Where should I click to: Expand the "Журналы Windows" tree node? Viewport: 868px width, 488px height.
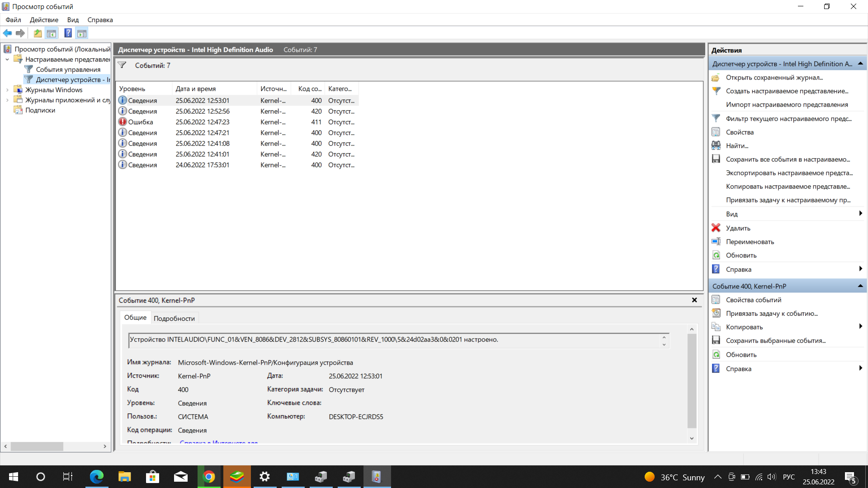(7, 89)
